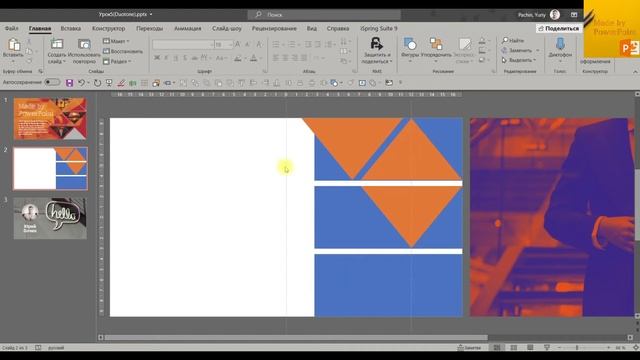Click the Найти magnifier icon
Image resolution: width=640 pixels, height=360 pixels.
pos(505,40)
